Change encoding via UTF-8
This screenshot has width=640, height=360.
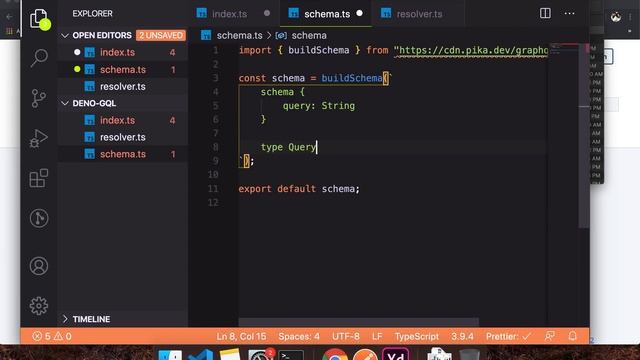pyautogui.click(x=346, y=336)
